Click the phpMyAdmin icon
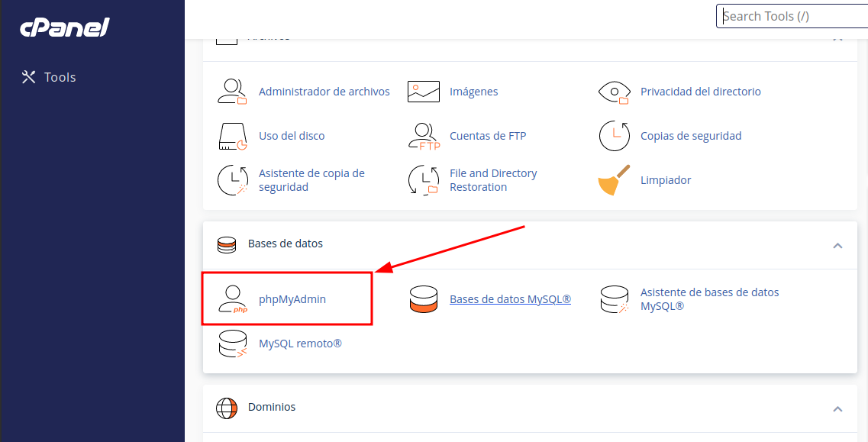Viewport: 868px width, 442px height. pyautogui.click(x=233, y=299)
